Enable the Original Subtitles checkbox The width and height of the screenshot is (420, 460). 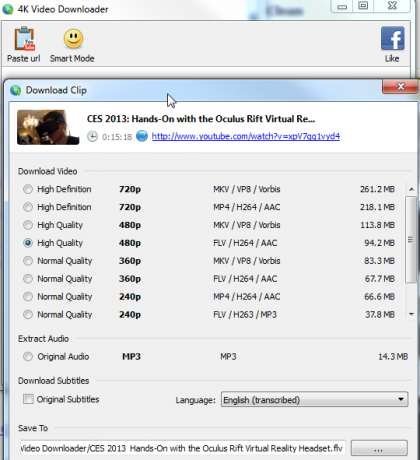coord(28,399)
